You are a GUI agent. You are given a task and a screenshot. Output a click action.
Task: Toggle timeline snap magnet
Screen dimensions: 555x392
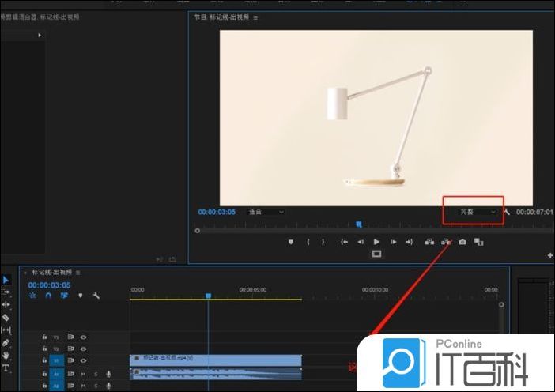point(48,296)
